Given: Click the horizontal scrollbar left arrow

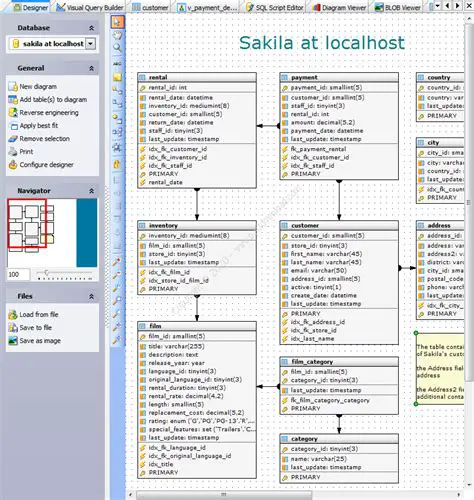Looking at the screenshot, I should pos(130,495).
